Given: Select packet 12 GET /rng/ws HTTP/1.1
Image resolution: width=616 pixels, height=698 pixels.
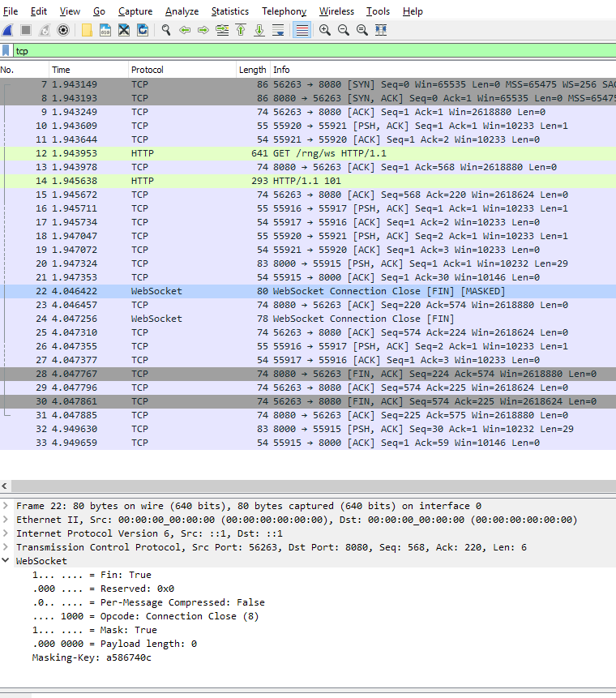Looking at the screenshot, I should pos(308,153).
